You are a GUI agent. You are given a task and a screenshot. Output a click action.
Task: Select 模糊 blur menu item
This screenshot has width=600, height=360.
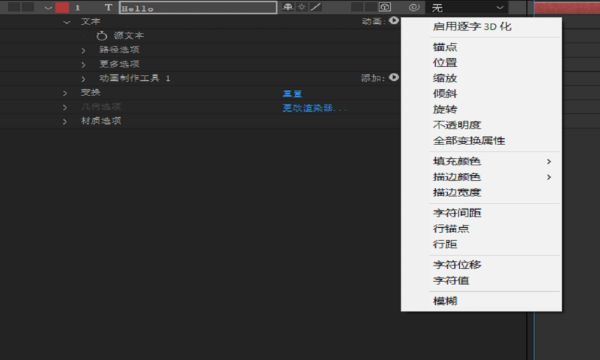(481, 301)
